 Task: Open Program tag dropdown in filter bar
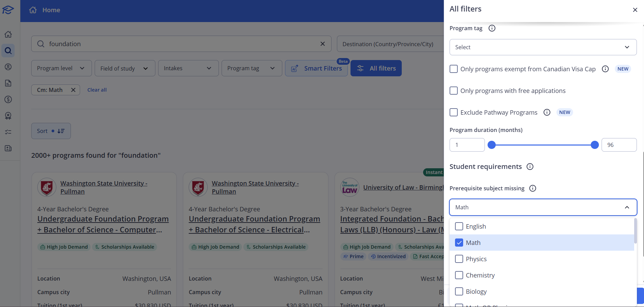coord(252,68)
